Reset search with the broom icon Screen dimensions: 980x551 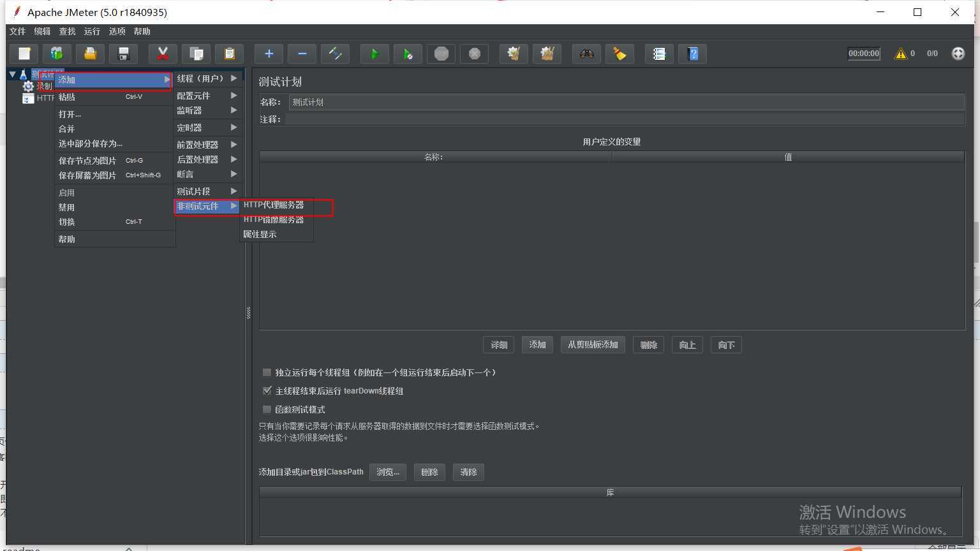coord(620,54)
